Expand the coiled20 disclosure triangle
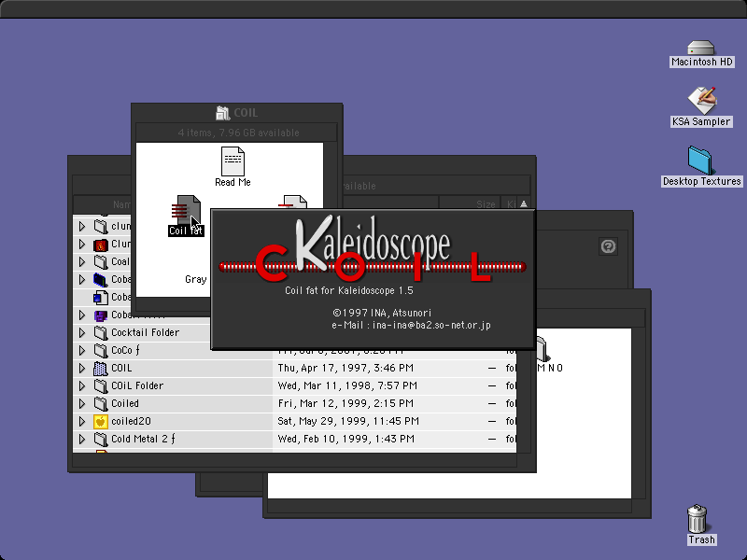Image resolution: width=747 pixels, height=560 pixels. click(x=82, y=422)
